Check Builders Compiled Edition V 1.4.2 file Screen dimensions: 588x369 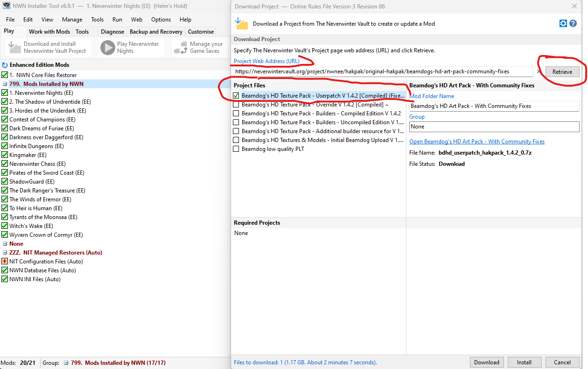(x=236, y=114)
